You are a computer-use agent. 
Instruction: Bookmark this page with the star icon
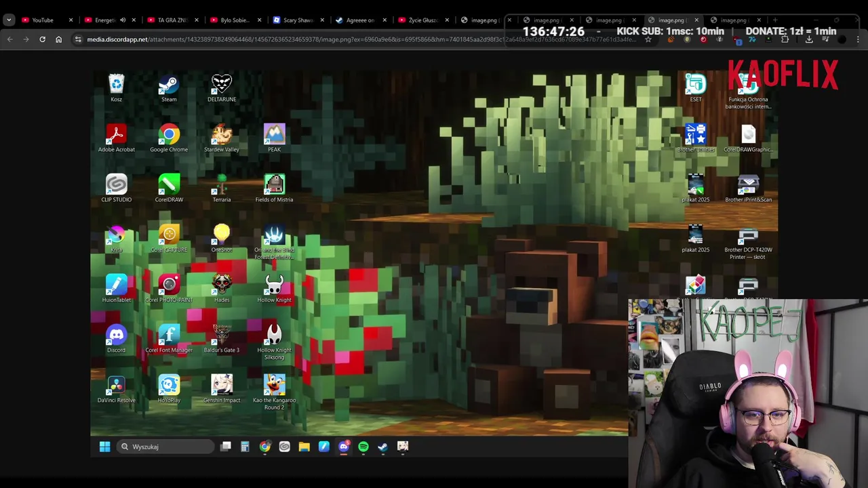point(648,39)
